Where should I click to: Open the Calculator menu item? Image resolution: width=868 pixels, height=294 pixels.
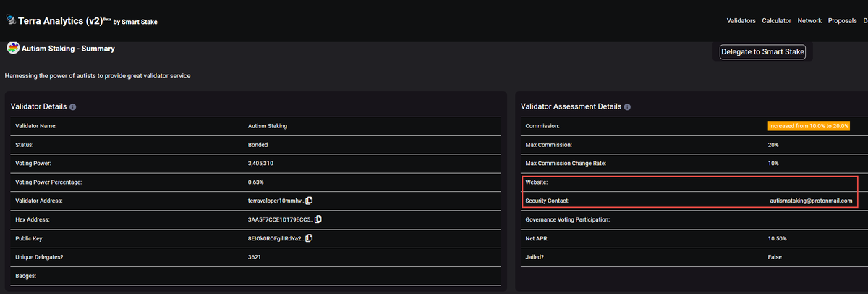[x=777, y=21]
